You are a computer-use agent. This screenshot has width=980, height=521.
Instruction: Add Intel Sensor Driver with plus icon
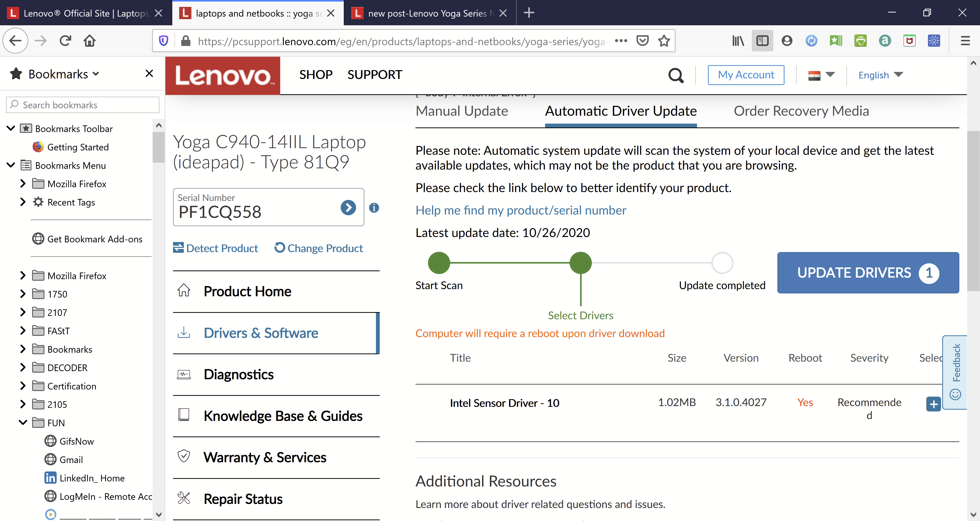pyautogui.click(x=934, y=404)
